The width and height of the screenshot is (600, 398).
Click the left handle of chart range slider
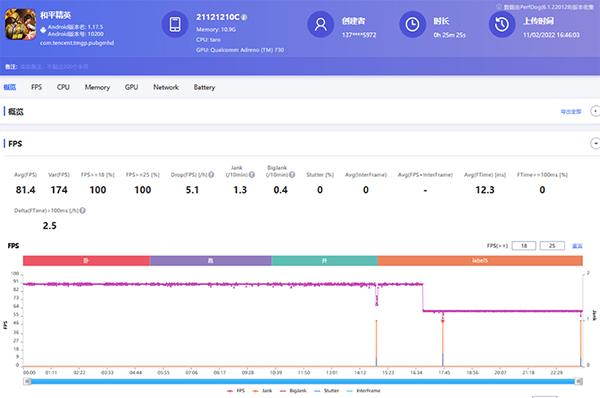(27, 381)
